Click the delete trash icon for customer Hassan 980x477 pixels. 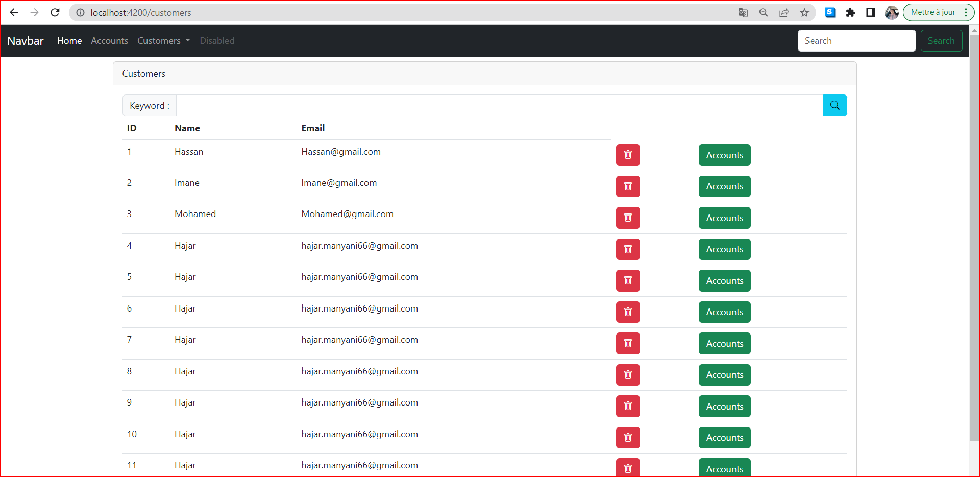coord(627,155)
